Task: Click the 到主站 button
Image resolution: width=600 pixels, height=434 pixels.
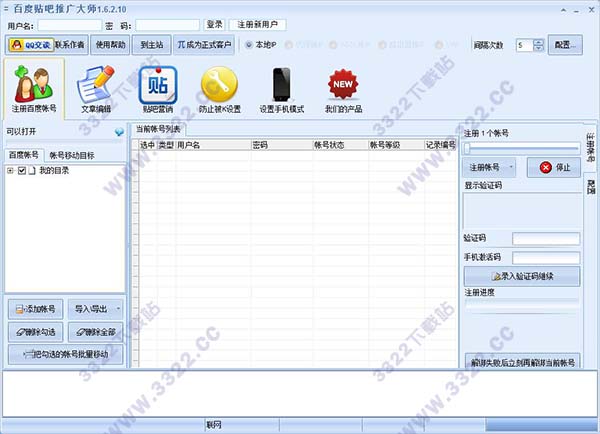Action: point(152,45)
